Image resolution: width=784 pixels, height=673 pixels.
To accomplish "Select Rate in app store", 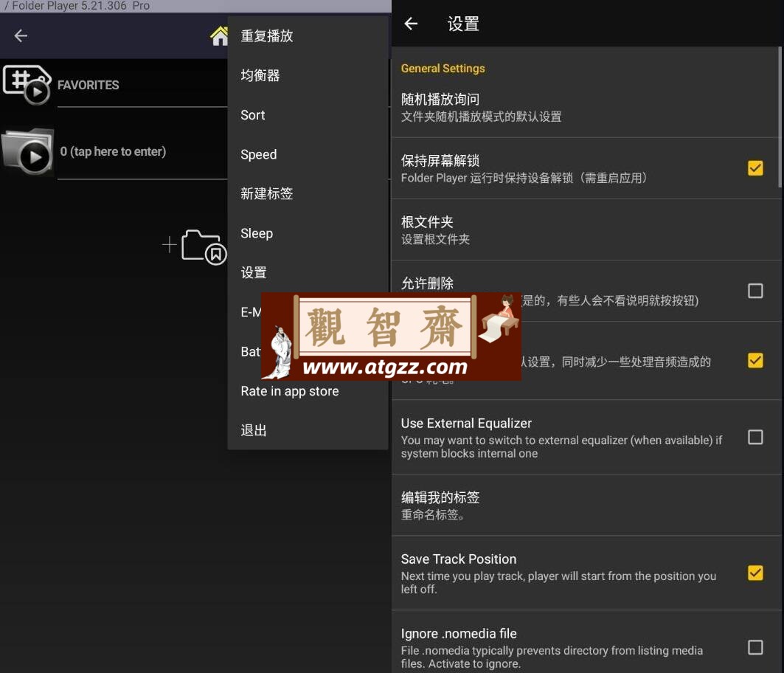I will [308, 391].
